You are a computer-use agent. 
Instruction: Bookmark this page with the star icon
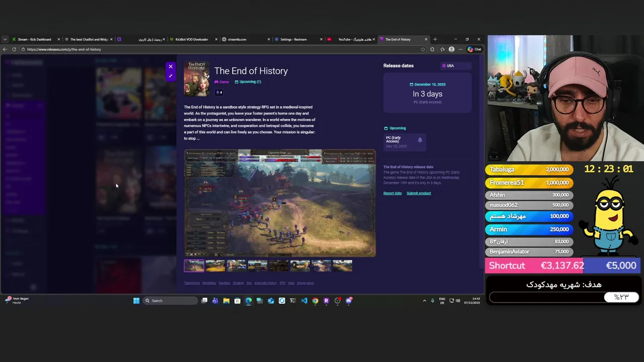pos(423,49)
